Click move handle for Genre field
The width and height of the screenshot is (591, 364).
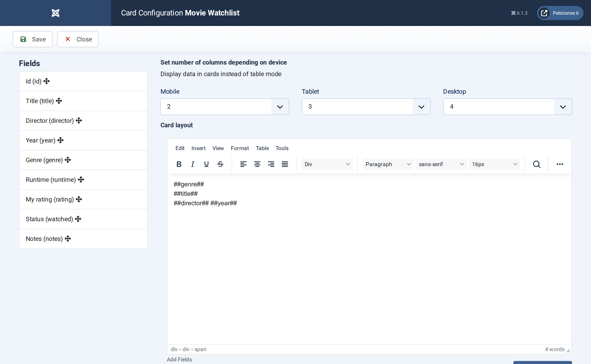(68, 160)
